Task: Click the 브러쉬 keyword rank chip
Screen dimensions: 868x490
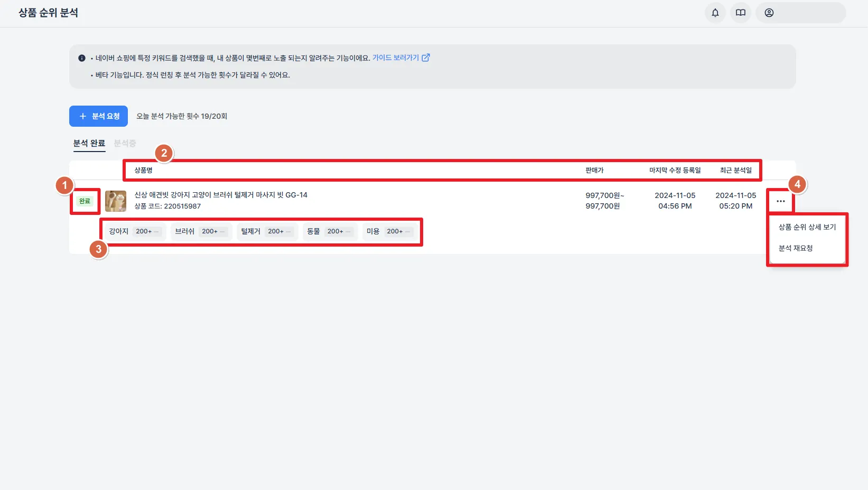Action: [x=201, y=231]
